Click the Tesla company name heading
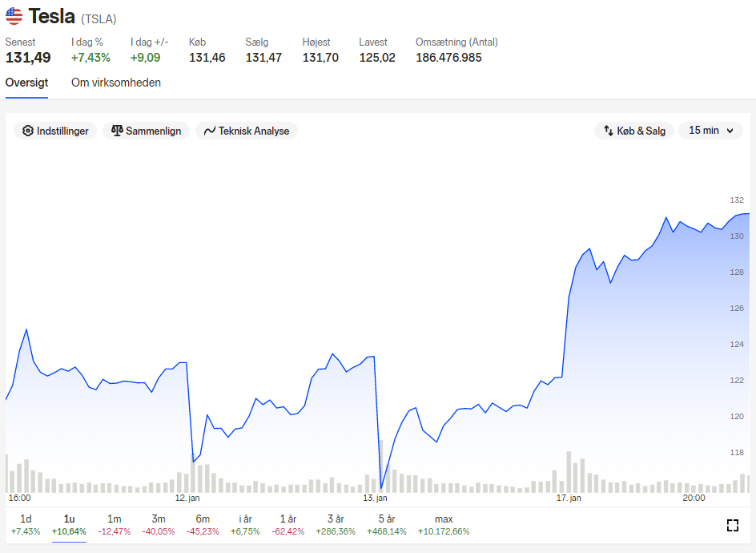Viewport: 756px width, 553px height. tap(51, 16)
